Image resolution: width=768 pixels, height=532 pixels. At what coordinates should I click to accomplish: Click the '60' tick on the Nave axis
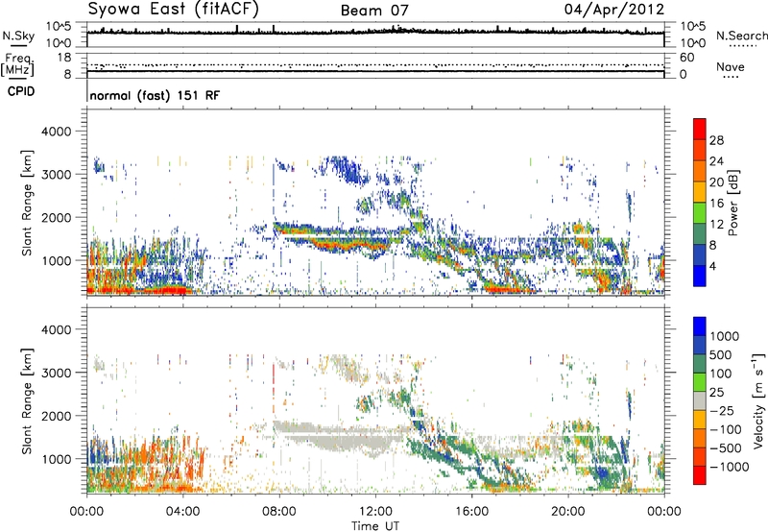(x=686, y=58)
